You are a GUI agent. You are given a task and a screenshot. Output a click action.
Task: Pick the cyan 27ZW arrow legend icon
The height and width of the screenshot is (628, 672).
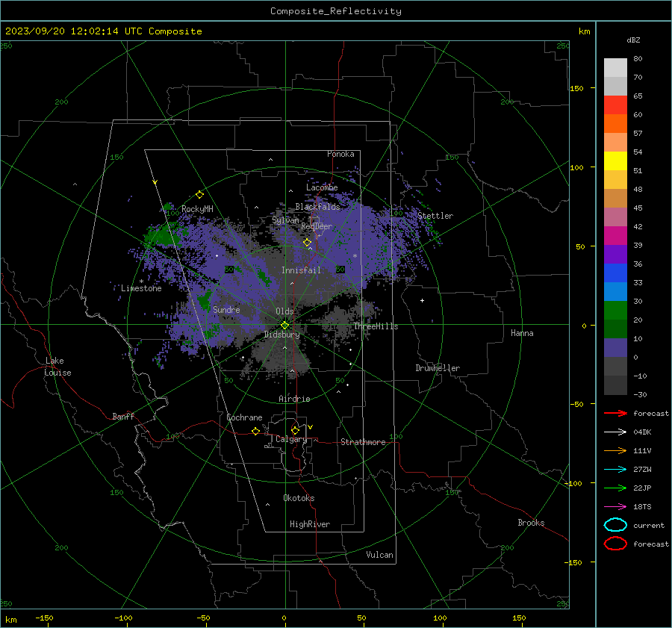point(615,470)
